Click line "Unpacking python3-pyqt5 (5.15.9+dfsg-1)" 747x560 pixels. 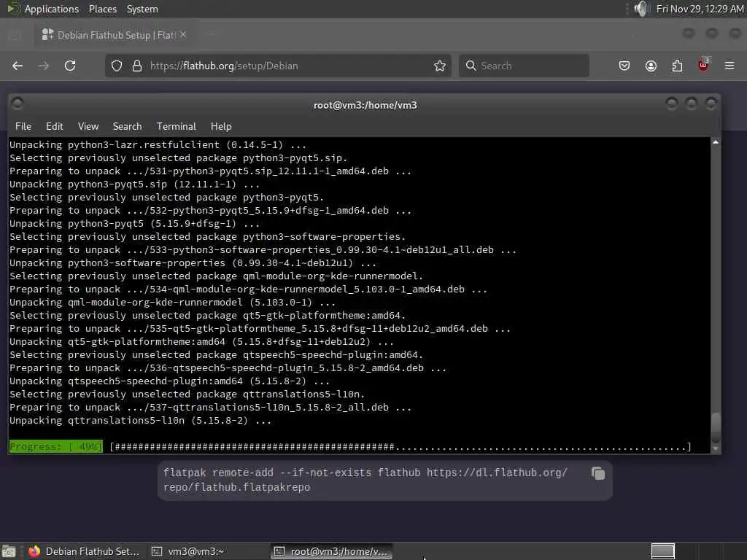[134, 224]
